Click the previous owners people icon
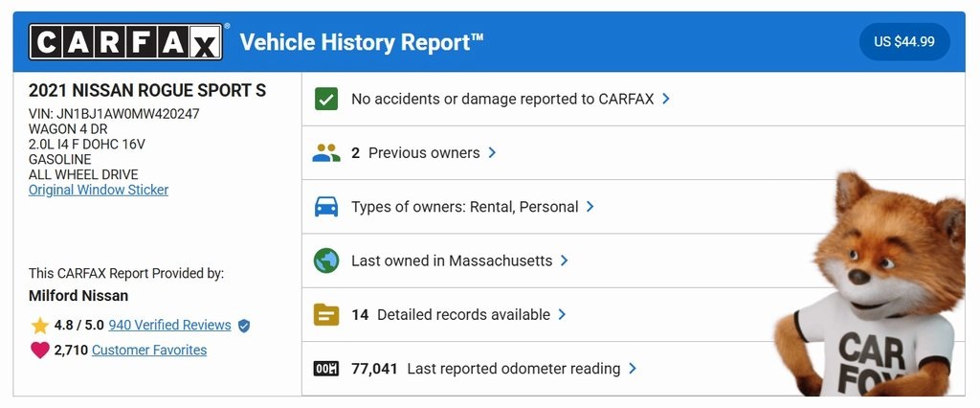This screenshot has height=408, width=980. coord(326,152)
